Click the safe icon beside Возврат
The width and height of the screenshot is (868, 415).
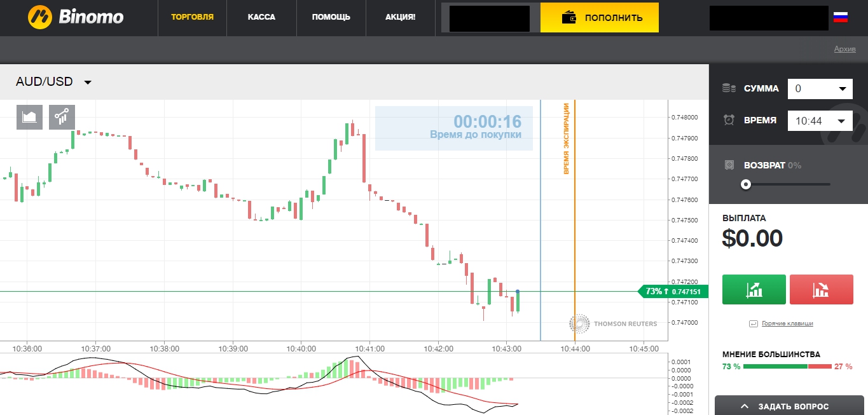pyautogui.click(x=730, y=165)
